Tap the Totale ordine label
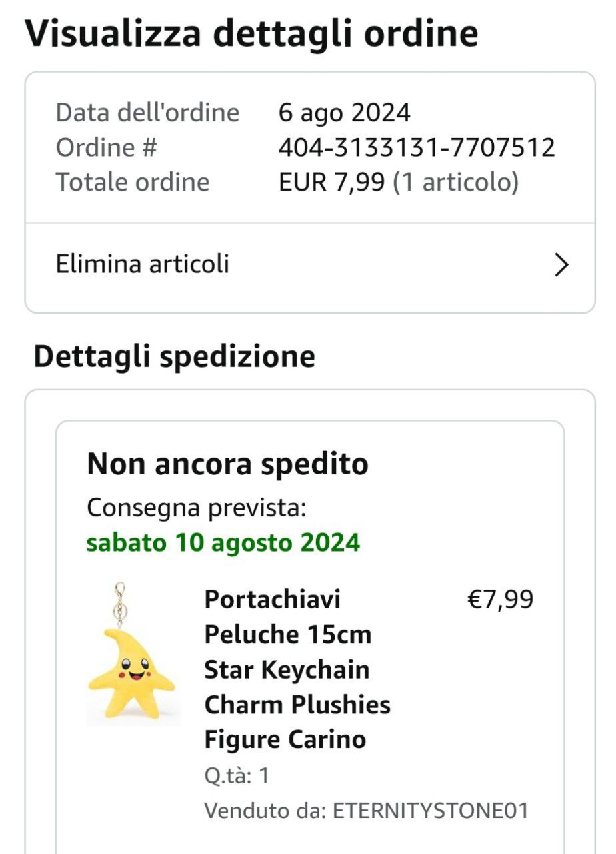 133,182
